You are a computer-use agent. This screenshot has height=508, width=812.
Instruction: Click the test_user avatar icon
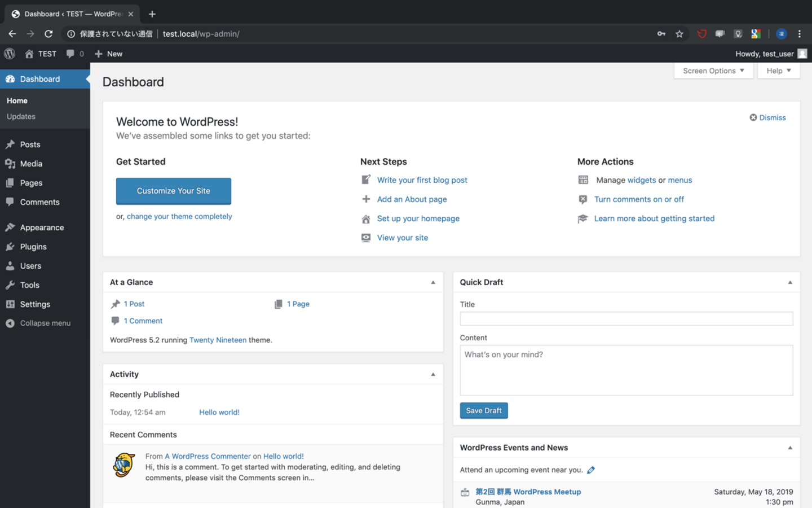(x=802, y=54)
